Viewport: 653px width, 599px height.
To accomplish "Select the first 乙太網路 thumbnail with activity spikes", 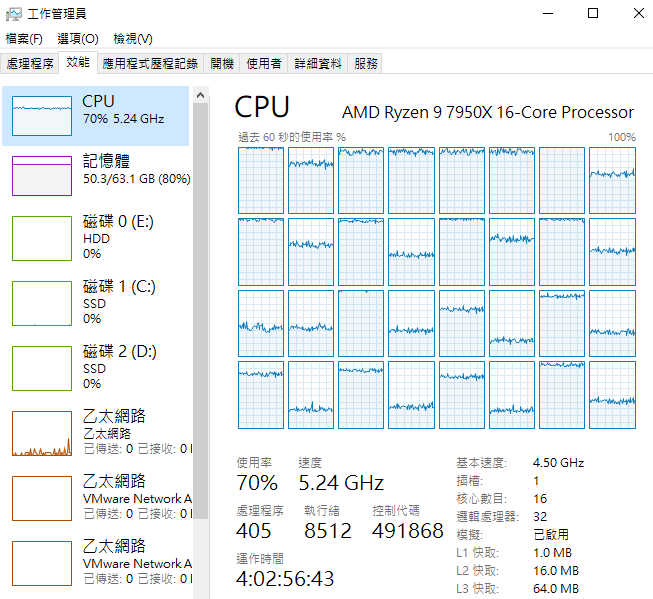I will coord(42,434).
